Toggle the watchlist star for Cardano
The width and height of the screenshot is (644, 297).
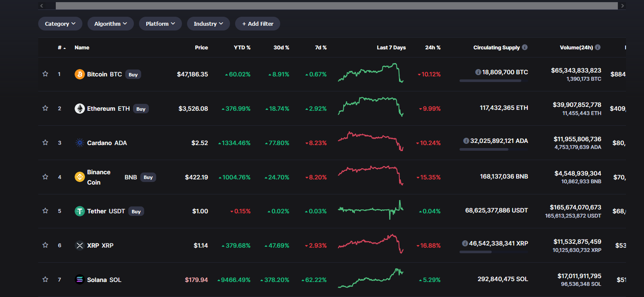coord(45,142)
